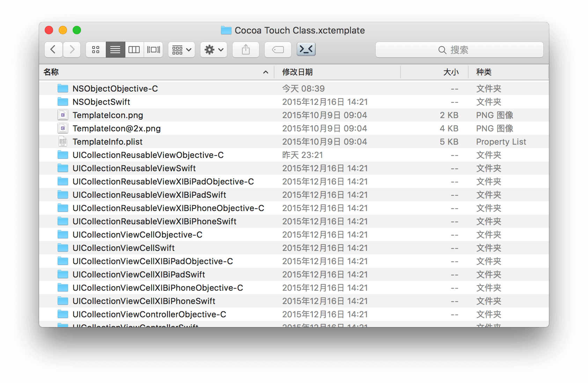Image resolution: width=588 pixels, height=383 pixels.
Task: Switch to column view
Action: pyautogui.click(x=134, y=50)
